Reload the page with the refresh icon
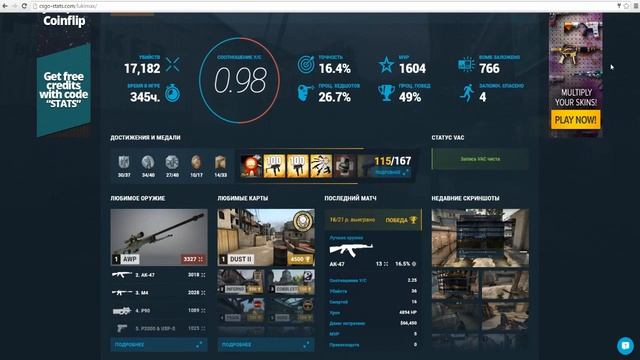This screenshot has width=640, height=360. tap(24, 6)
